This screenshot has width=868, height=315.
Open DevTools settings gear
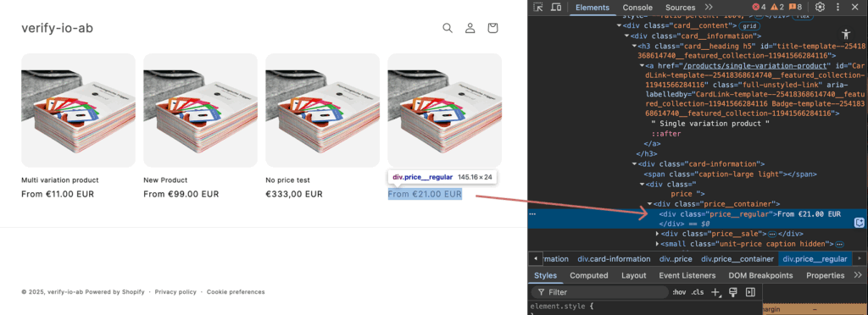(820, 7)
